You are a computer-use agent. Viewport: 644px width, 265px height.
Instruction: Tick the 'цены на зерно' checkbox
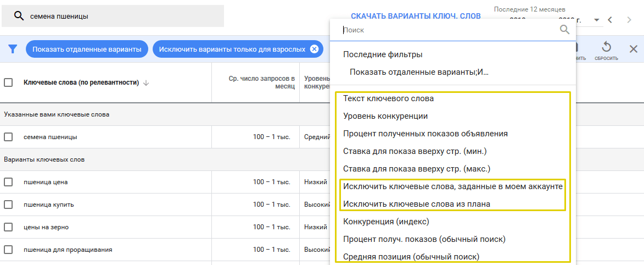coord(8,227)
